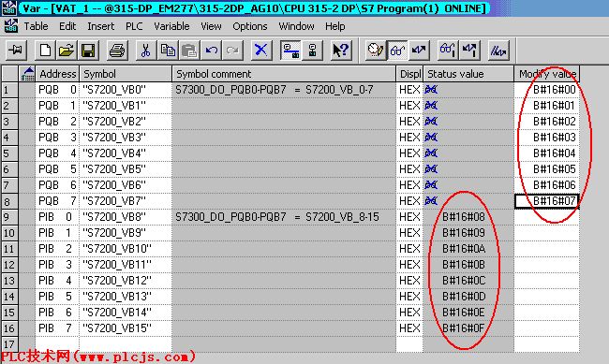
Task: Open the Variable menu
Action: tap(171, 26)
